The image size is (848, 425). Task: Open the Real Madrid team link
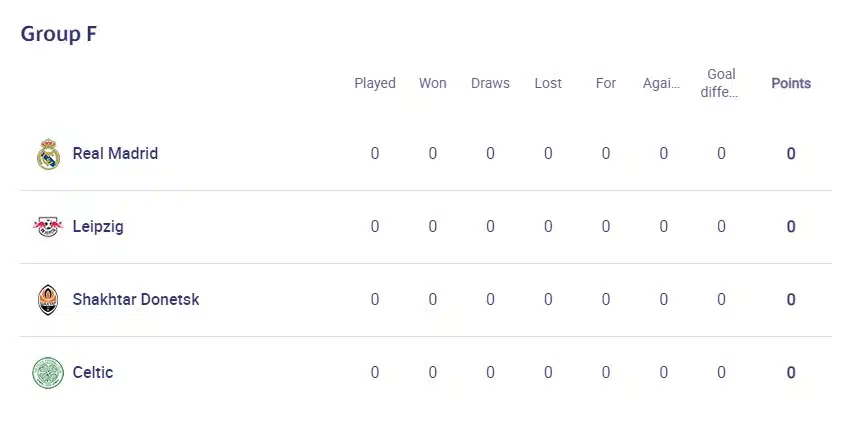[115, 154]
